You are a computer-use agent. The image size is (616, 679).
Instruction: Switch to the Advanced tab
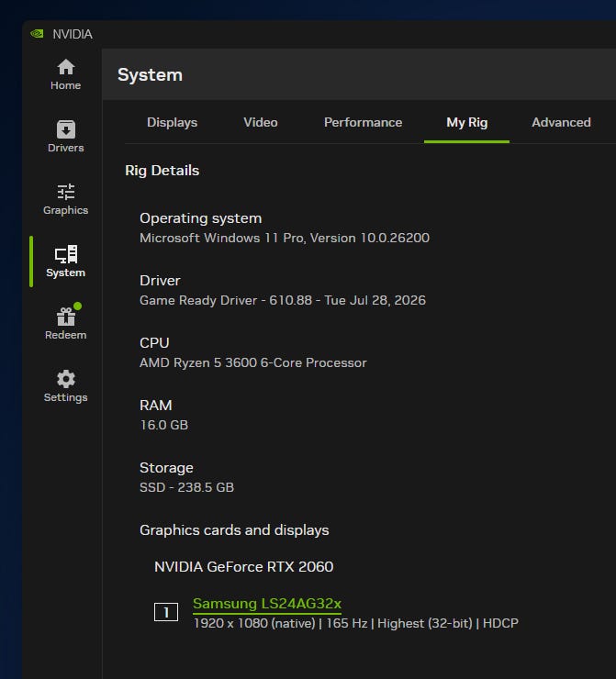point(561,123)
